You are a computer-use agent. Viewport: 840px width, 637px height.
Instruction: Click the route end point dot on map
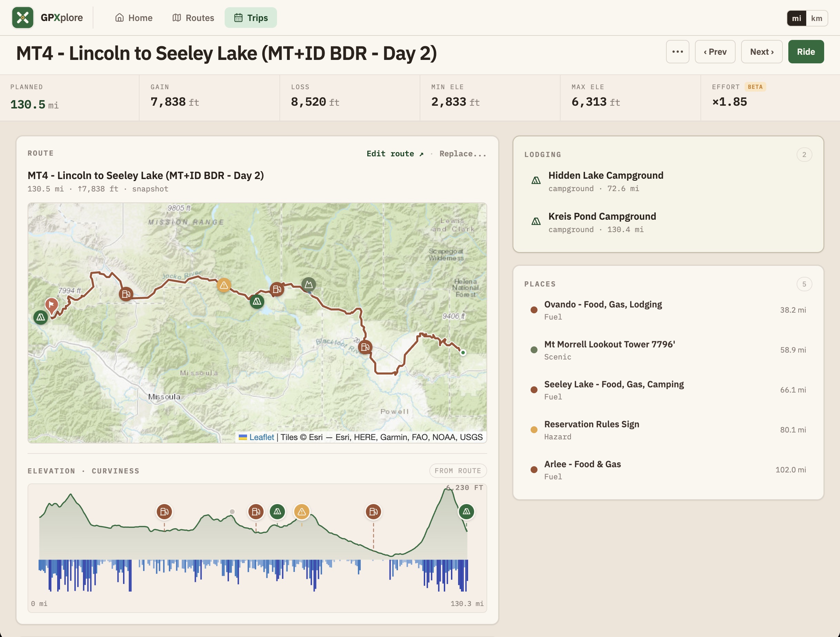[463, 353]
